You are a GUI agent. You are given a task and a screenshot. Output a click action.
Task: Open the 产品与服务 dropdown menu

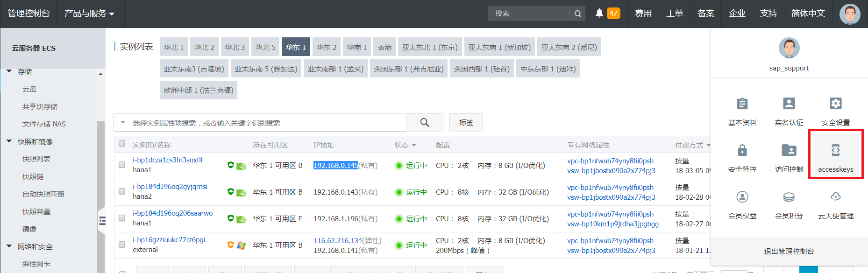pyautogui.click(x=89, y=14)
